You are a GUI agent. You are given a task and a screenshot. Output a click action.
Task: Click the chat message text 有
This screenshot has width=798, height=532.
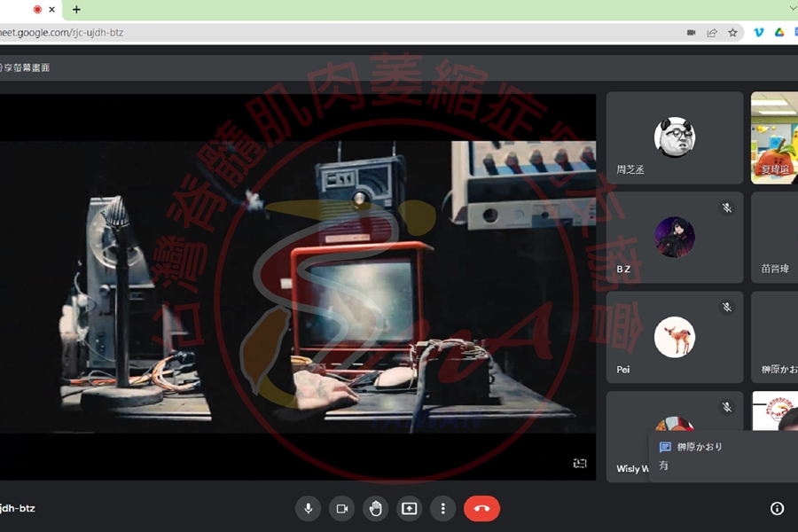tap(663, 465)
